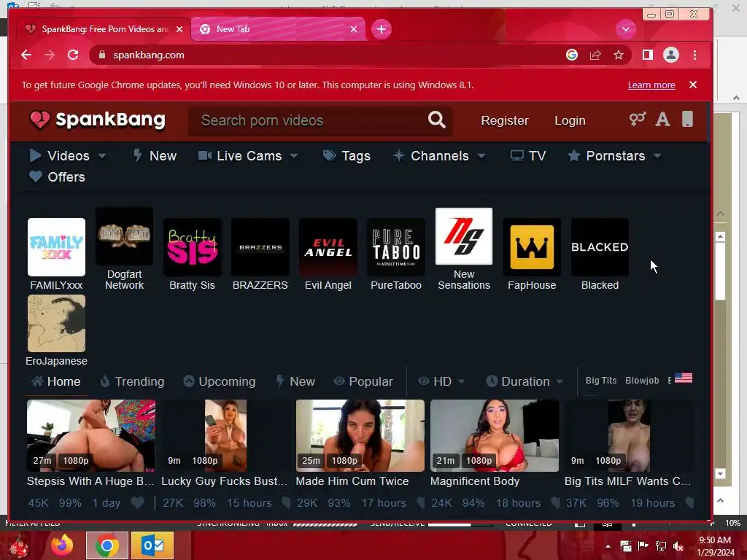Image resolution: width=747 pixels, height=560 pixels.
Task: Open the HD quality filter dropdown
Action: [x=441, y=381]
